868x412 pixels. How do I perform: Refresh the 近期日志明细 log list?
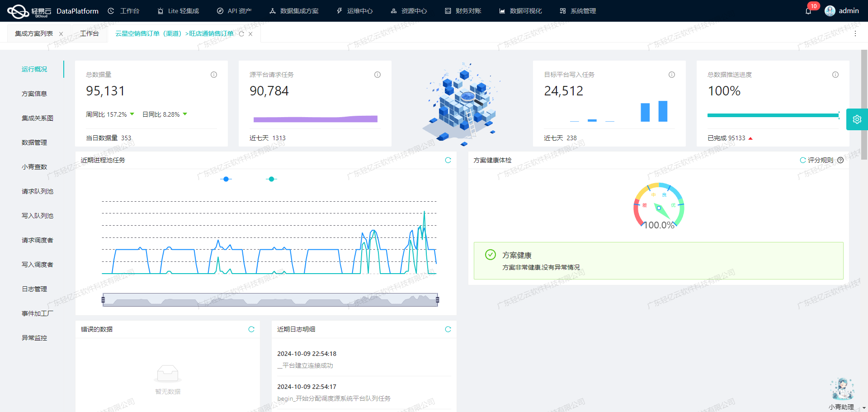coord(448,329)
